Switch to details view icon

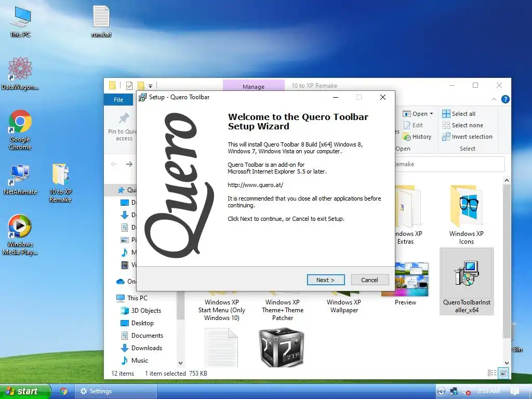coord(491,373)
